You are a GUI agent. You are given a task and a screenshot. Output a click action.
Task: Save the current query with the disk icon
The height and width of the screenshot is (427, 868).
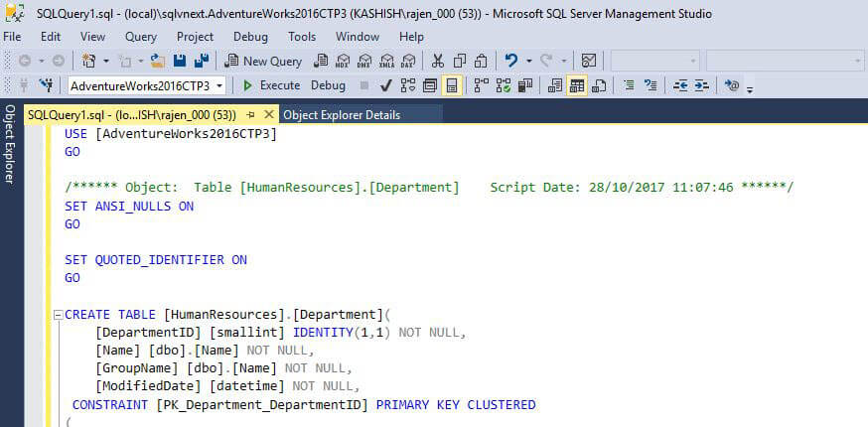click(180, 61)
